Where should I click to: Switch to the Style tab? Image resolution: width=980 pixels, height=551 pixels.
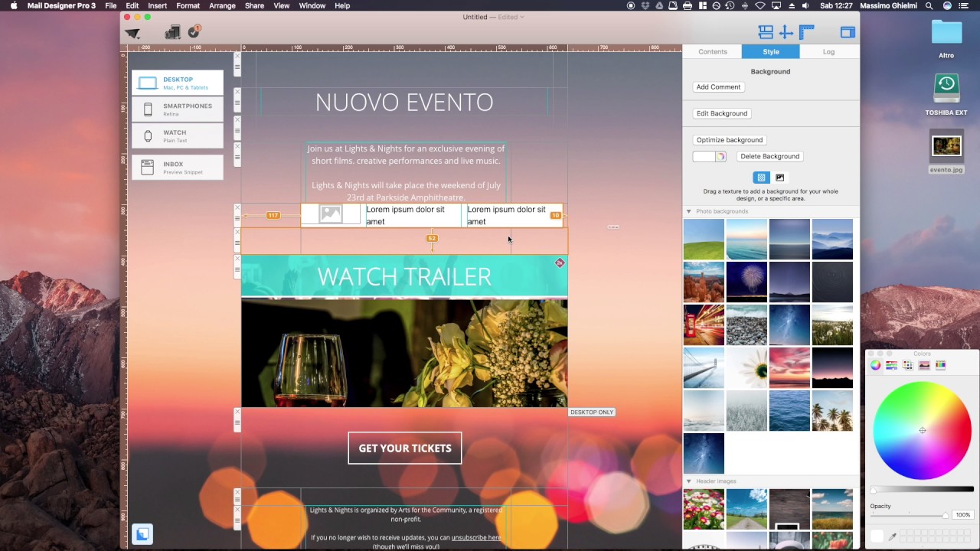[x=771, y=51]
